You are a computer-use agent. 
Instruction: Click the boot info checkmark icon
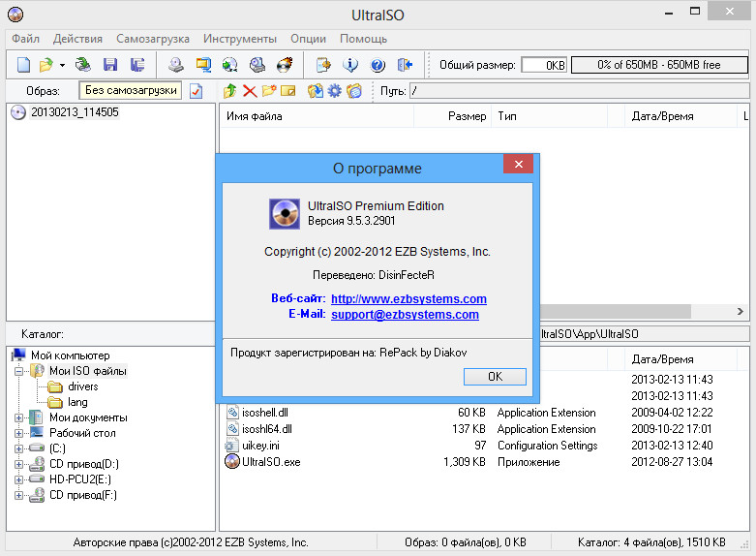point(196,91)
